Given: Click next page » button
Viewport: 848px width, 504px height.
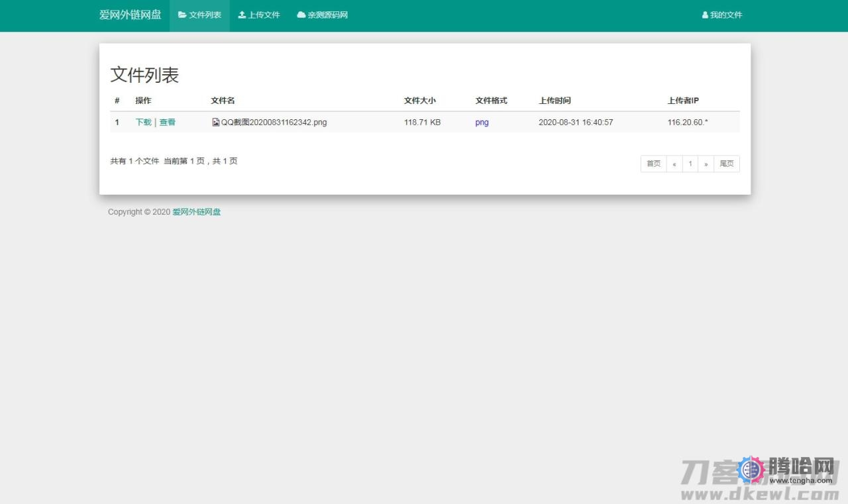Looking at the screenshot, I should pyautogui.click(x=706, y=164).
